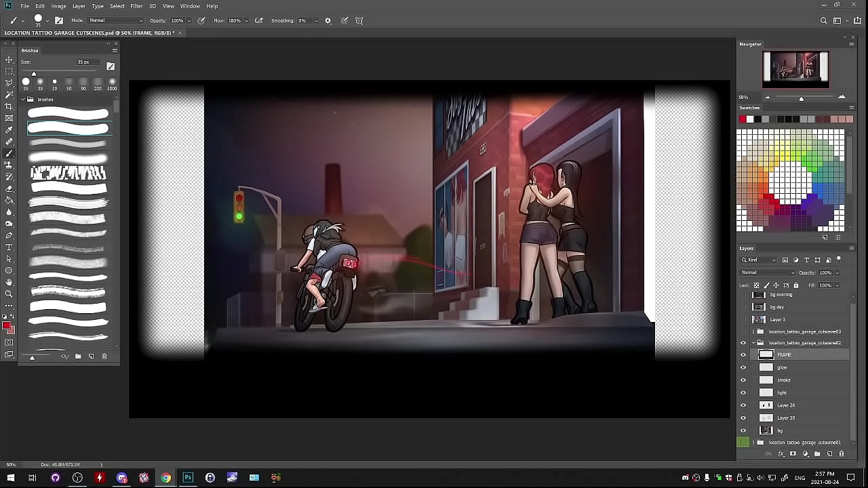The image size is (868, 488).
Task: Select the Eraser tool
Action: pyautogui.click(x=9, y=188)
